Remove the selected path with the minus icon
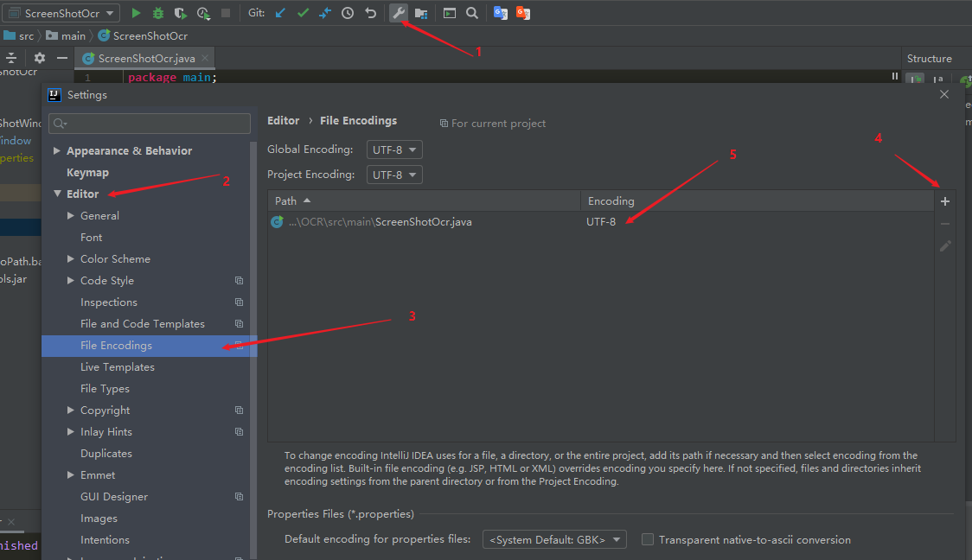 (944, 224)
